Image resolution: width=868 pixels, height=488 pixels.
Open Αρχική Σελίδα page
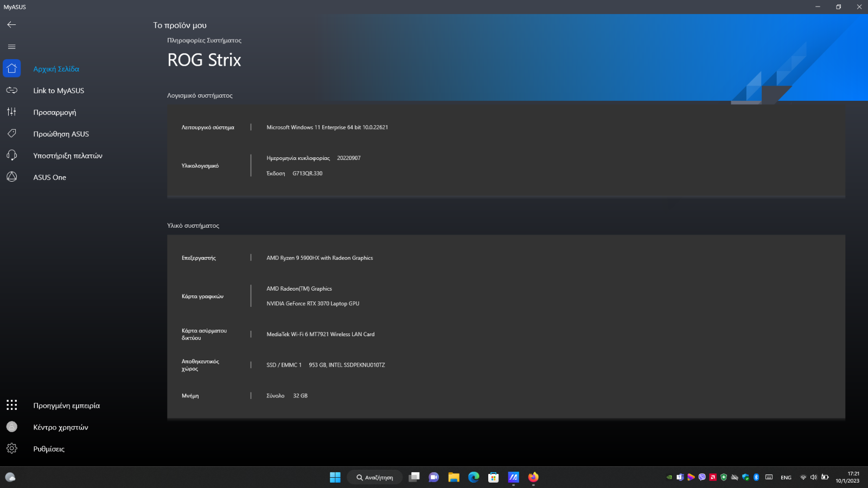56,69
